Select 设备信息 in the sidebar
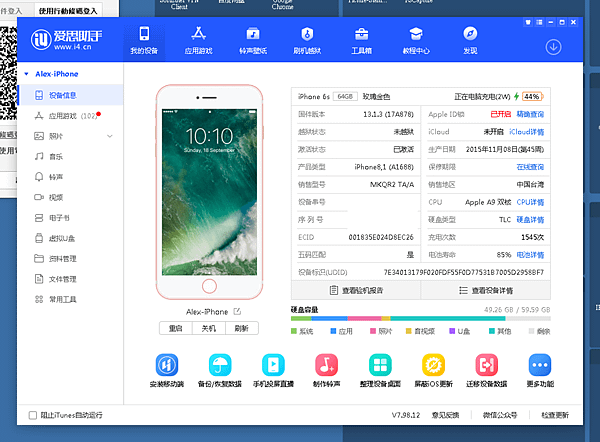The height and width of the screenshot is (442, 600). coord(71,95)
